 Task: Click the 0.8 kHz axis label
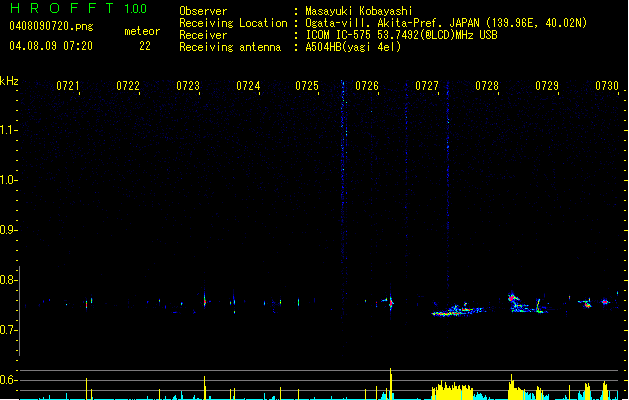click(x=7, y=280)
